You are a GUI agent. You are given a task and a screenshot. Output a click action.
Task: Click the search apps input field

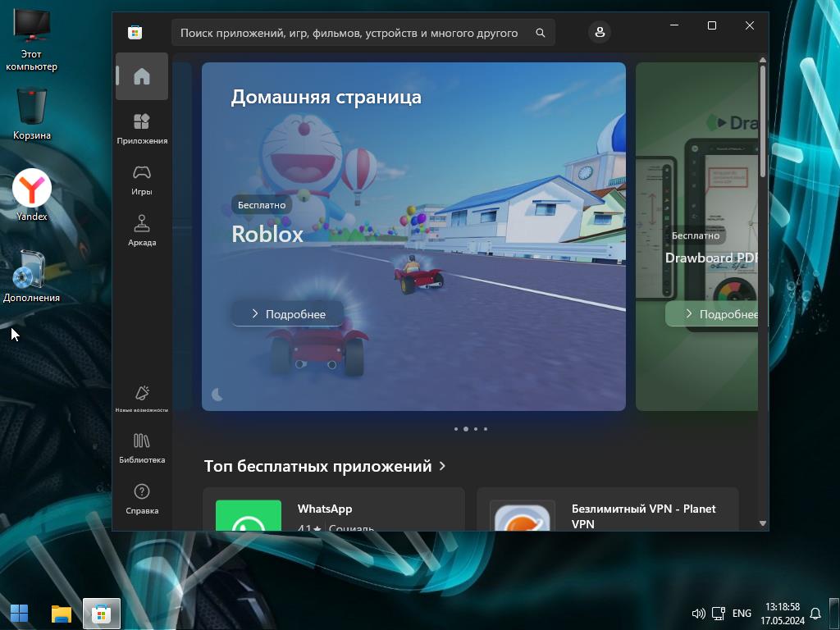pos(349,33)
